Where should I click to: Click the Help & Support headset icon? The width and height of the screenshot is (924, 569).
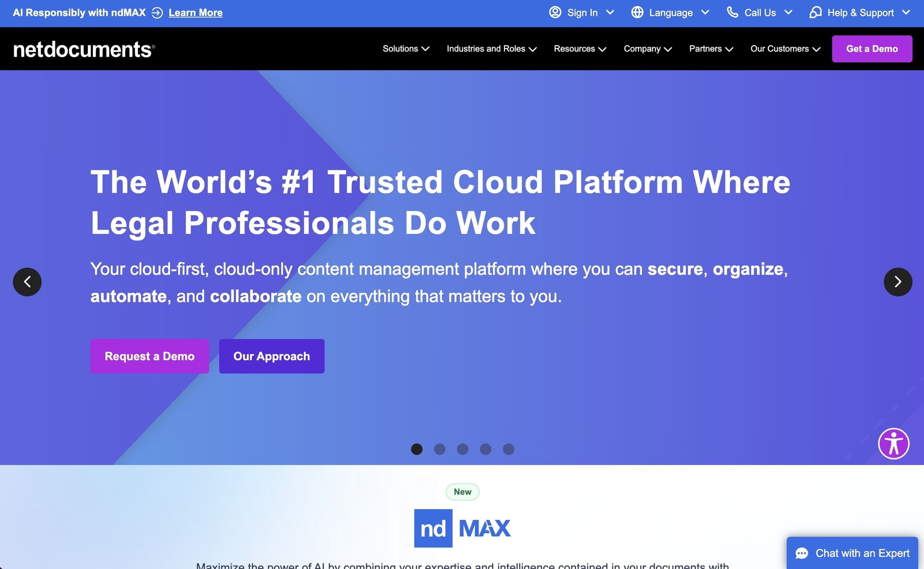point(815,12)
